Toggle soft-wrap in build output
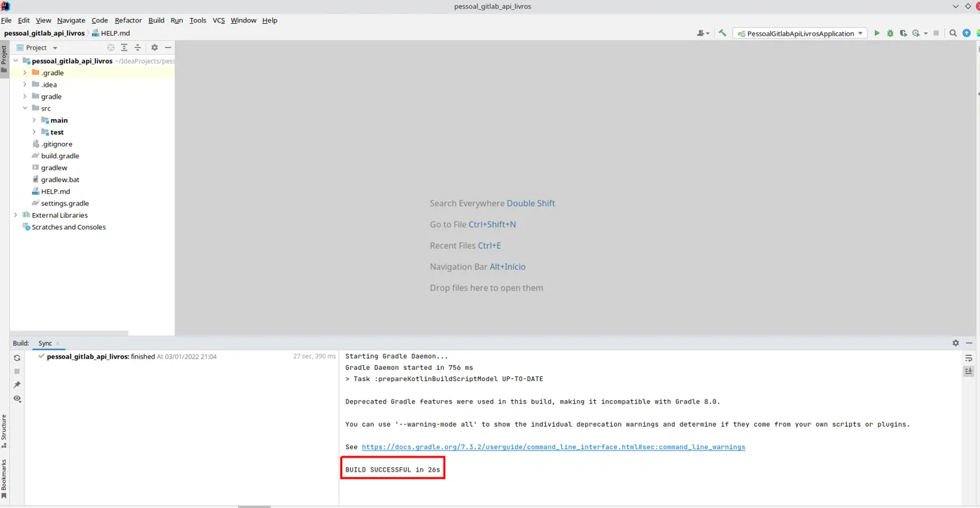The image size is (980, 508). coord(969,358)
